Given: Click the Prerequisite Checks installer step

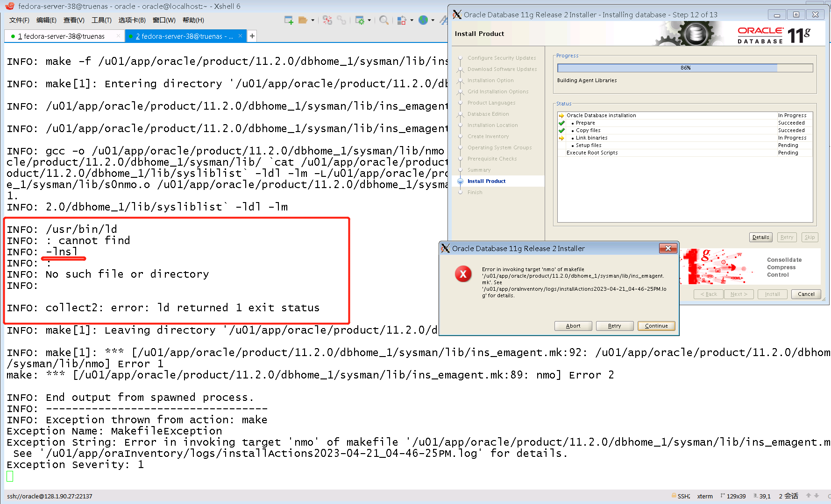Looking at the screenshot, I should tap(492, 159).
